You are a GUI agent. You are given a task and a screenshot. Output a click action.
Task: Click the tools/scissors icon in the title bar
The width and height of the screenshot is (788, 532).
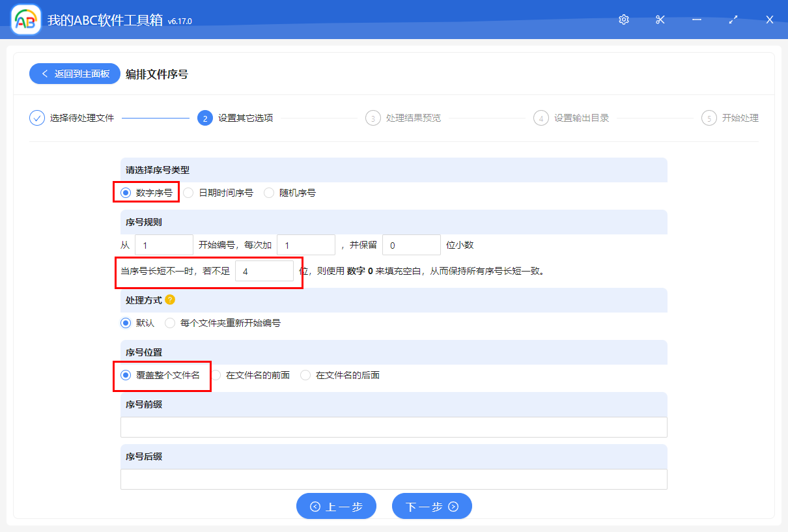pos(660,20)
